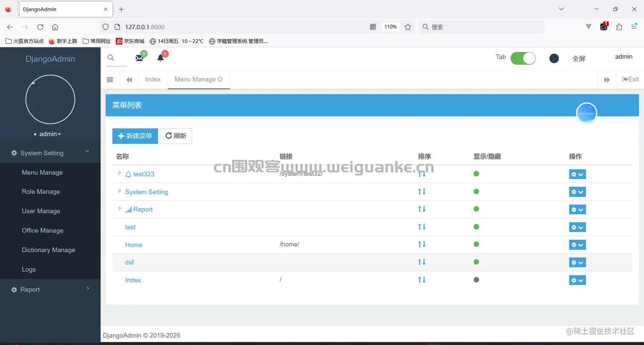Close the Menu Manage tab
The height and width of the screenshot is (345, 644).
click(x=220, y=79)
